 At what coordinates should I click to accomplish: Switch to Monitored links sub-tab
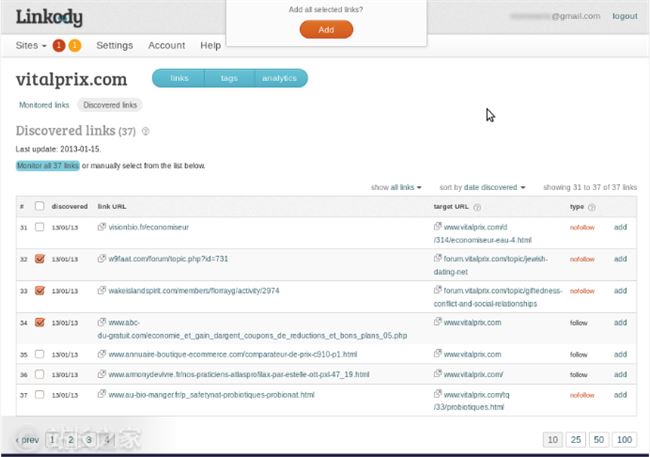point(44,105)
